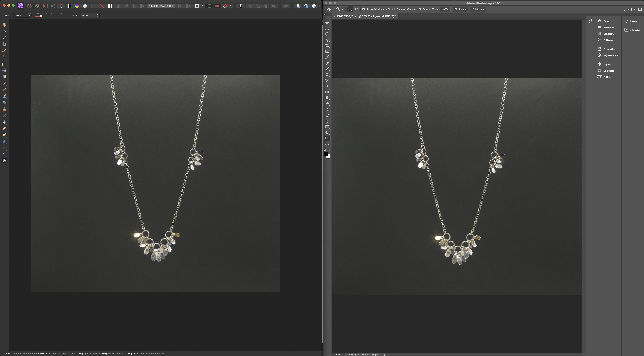Select the Artistic Text tool in Affinity Photo
644x356 pixels.
click(x=4, y=148)
